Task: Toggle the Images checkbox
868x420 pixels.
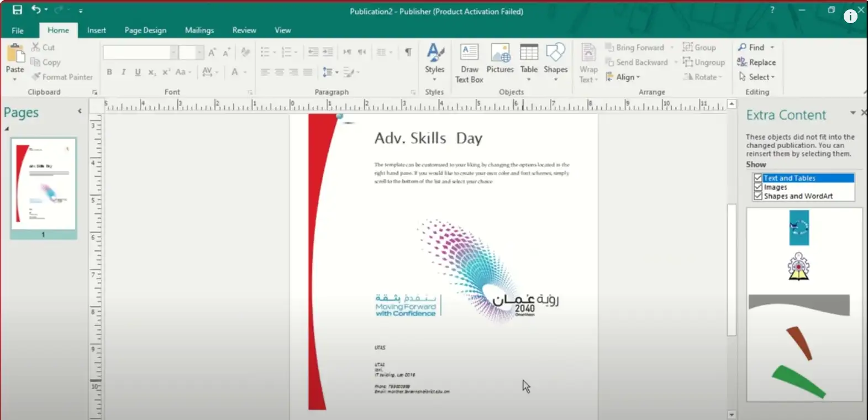Action: (x=758, y=187)
